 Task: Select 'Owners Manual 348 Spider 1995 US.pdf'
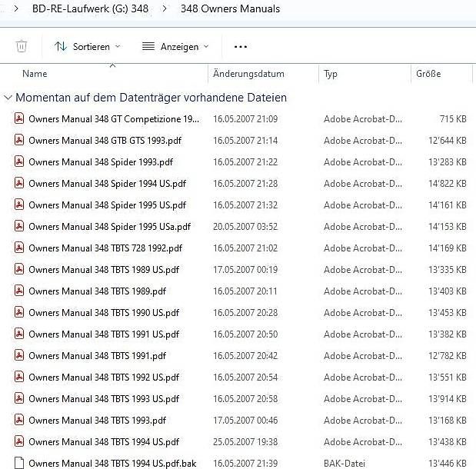[x=107, y=205]
